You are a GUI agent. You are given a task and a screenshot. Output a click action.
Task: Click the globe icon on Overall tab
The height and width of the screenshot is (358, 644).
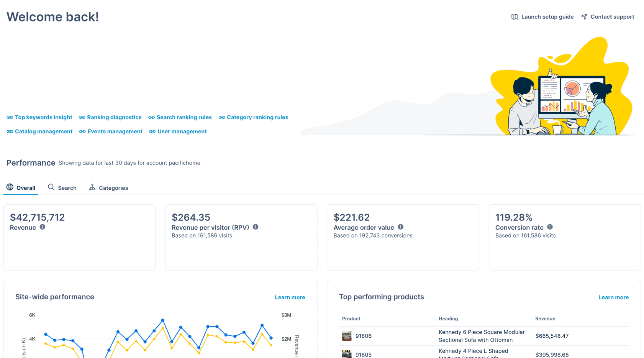[x=10, y=187]
